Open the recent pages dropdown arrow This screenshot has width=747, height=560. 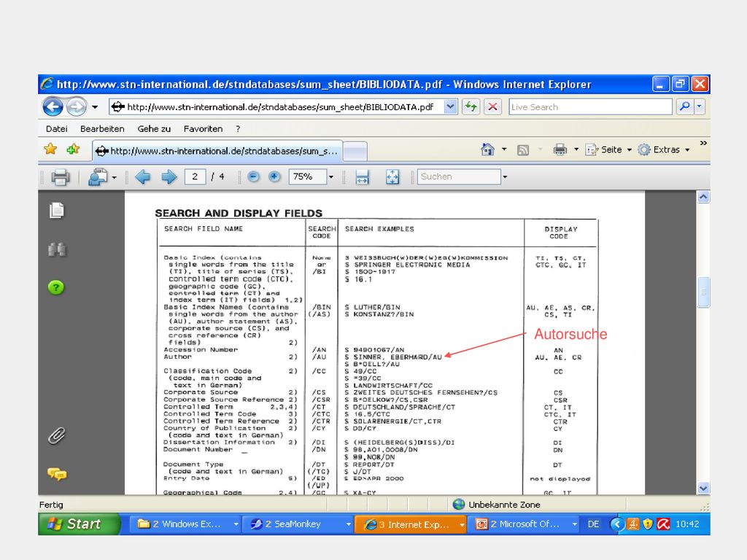click(95, 107)
